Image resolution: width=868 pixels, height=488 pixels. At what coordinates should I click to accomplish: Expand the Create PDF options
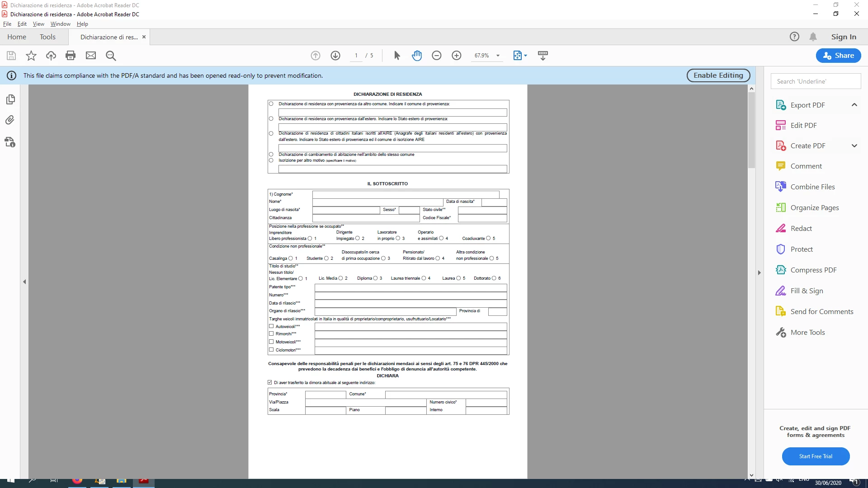(854, 146)
